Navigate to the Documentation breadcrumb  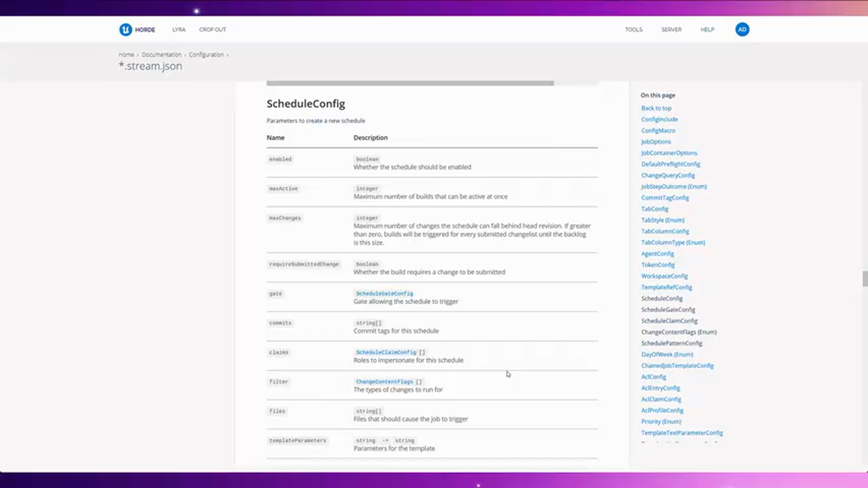coord(161,54)
